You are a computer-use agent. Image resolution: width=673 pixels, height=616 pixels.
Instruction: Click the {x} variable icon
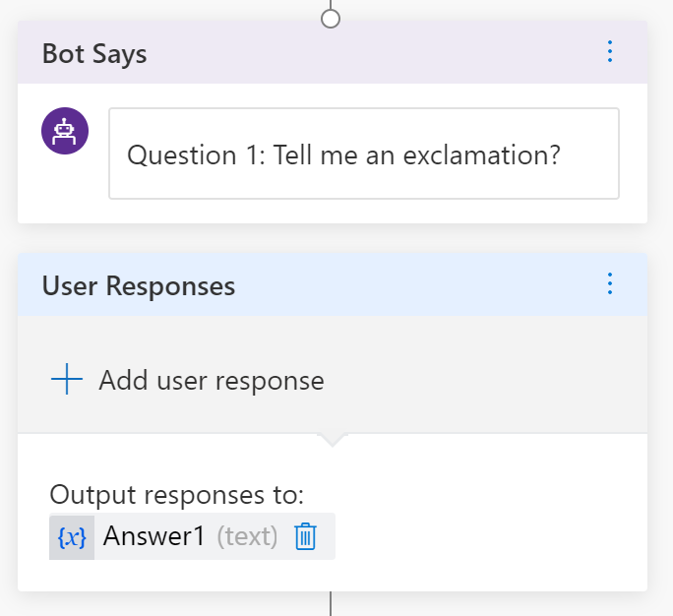pos(72,536)
